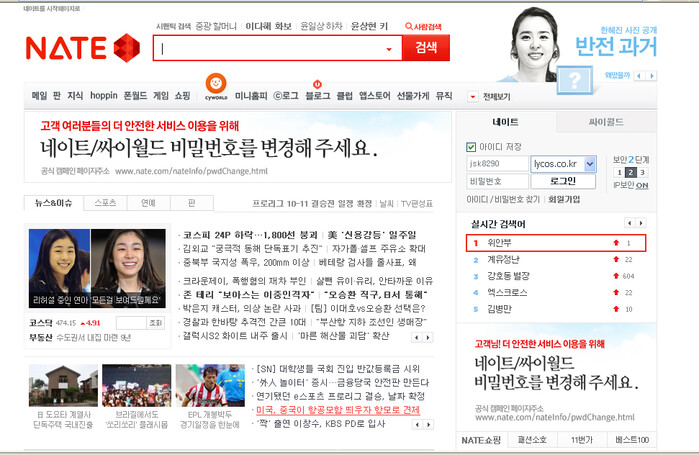Switch to the 네이트 login tab
The height and width of the screenshot is (455, 699).
[x=506, y=122]
